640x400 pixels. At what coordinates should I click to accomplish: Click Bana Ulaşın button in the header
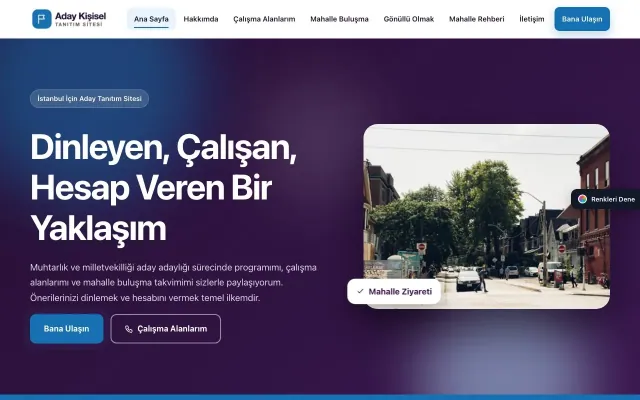click(582, 19)
